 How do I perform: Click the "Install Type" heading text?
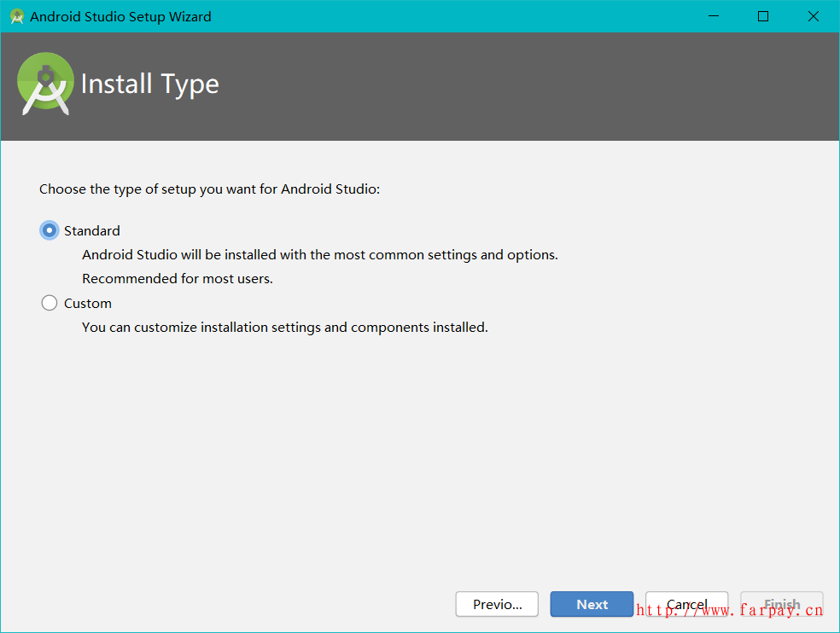(x=150, y=84)
